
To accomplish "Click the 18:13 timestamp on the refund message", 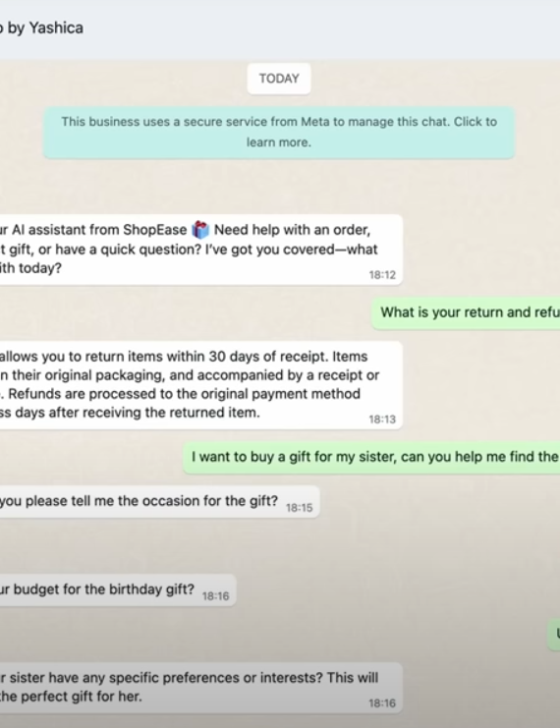I will [x=382, y=420].
